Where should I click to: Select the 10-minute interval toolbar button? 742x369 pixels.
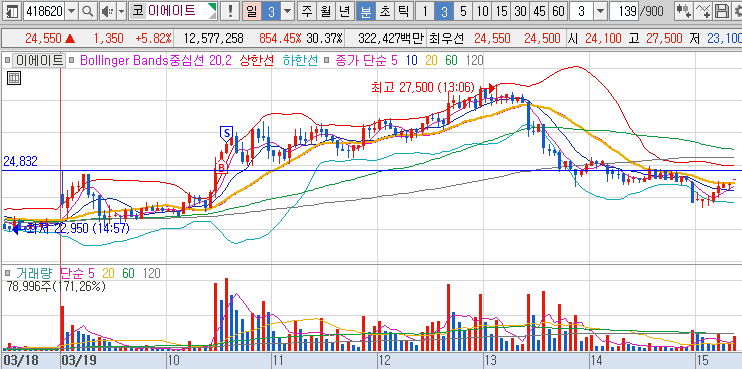point(482,11)
